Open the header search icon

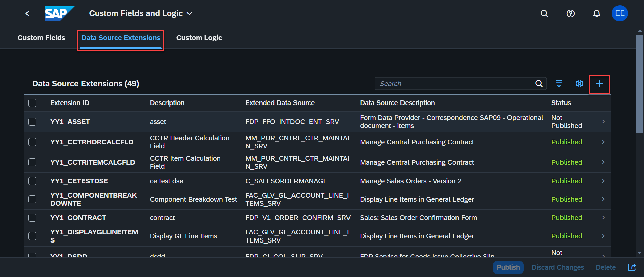coord(544,13)
